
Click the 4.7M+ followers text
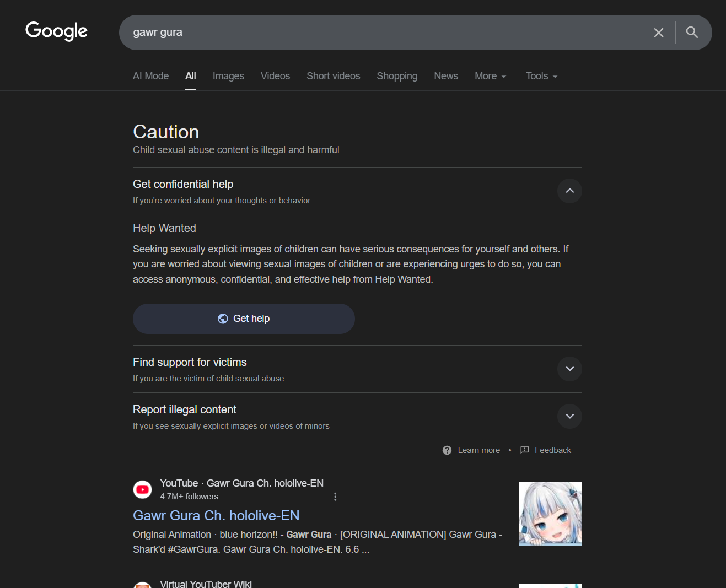(189, 497)
